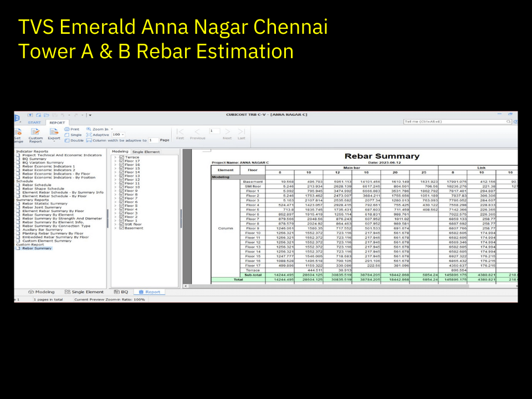
Task: Click the column width page count field
Action: coord(154,140)
